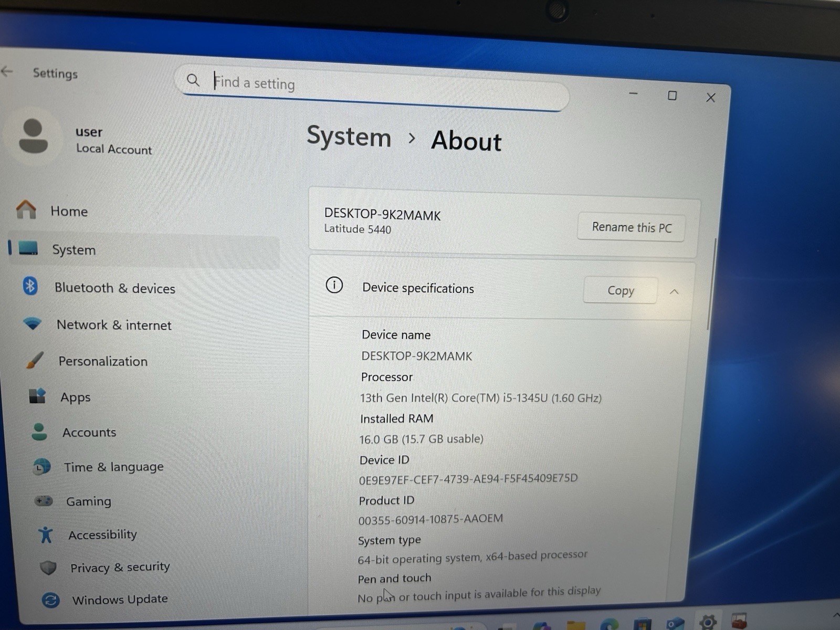The height and width of the screenshot is (630, 840).
Task: Click the 16.0 GB installed RAM value
Action: (x=421, y=438)
